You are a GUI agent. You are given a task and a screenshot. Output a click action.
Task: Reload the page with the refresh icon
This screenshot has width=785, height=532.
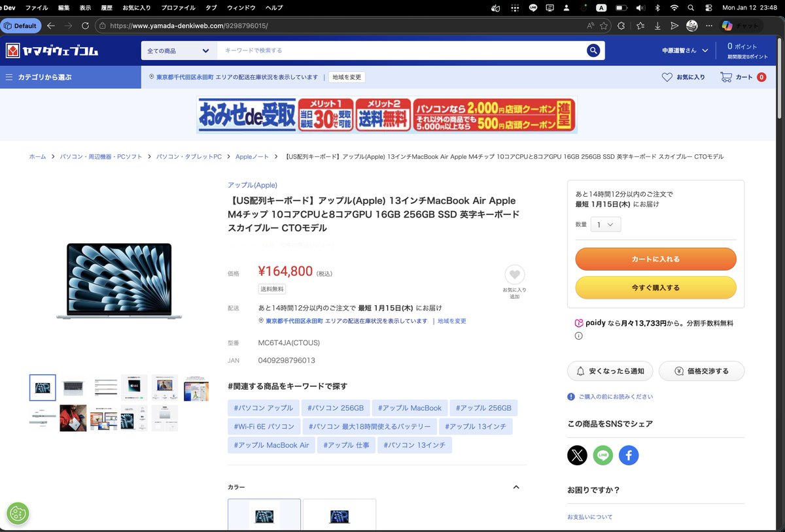tap(85, 25)
